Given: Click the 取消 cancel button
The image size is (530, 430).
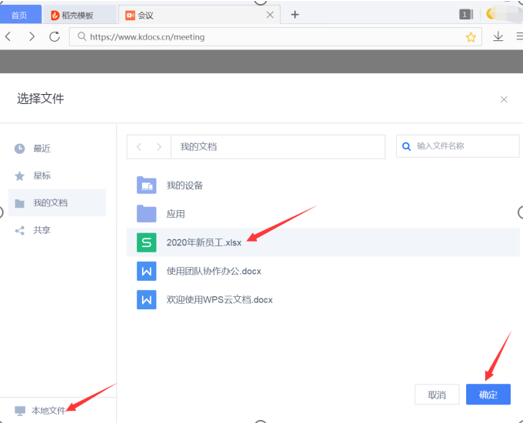Looking at the screenshot, I should pyautogui.click(x=437, y=395).
